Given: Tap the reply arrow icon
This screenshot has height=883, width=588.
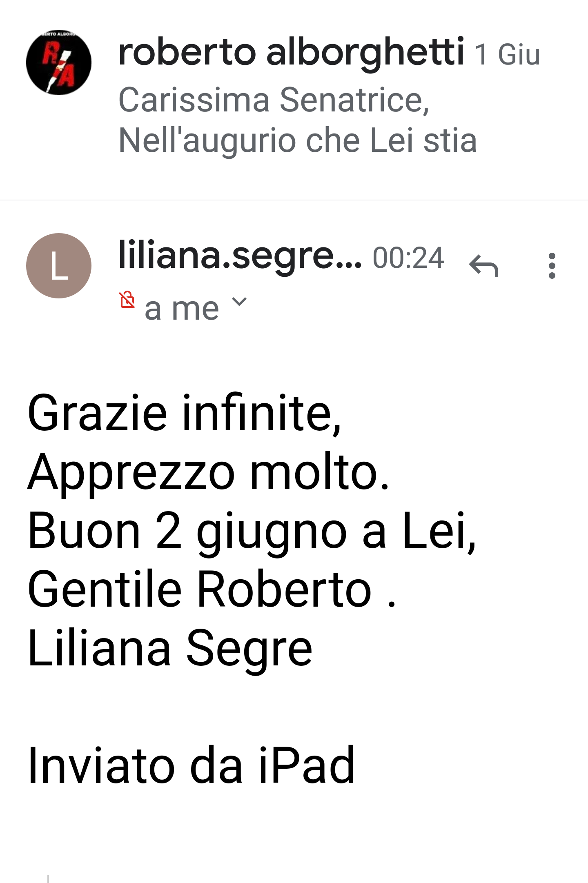Looking at the screenshot, I should click(484, 266).
